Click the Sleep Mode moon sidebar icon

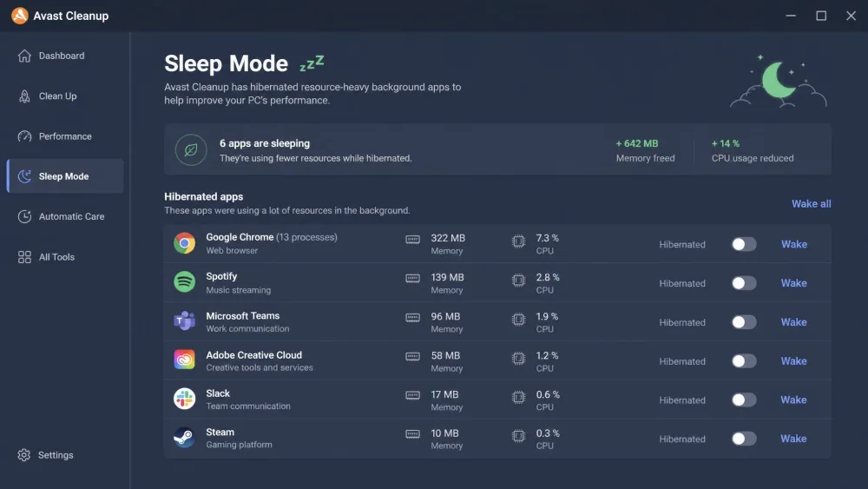click(24, 176)
